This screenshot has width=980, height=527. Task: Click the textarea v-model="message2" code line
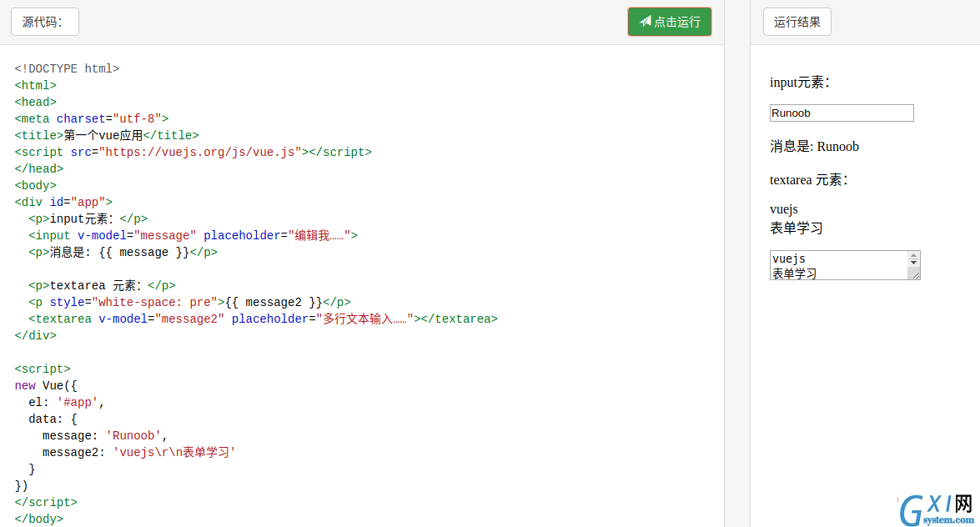tap(263, 319)
